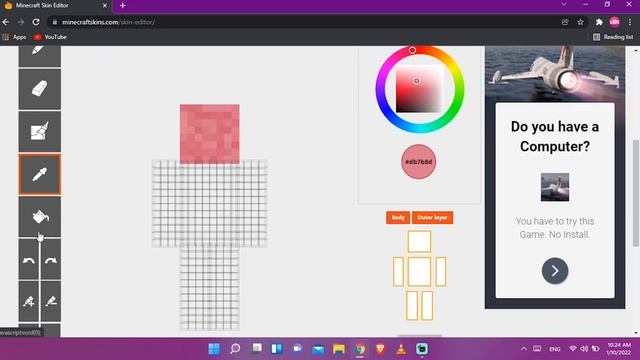Viewport: 640px width, 360px height.
Task: Toggle the Outer layer button
Action: coord(432,218)
